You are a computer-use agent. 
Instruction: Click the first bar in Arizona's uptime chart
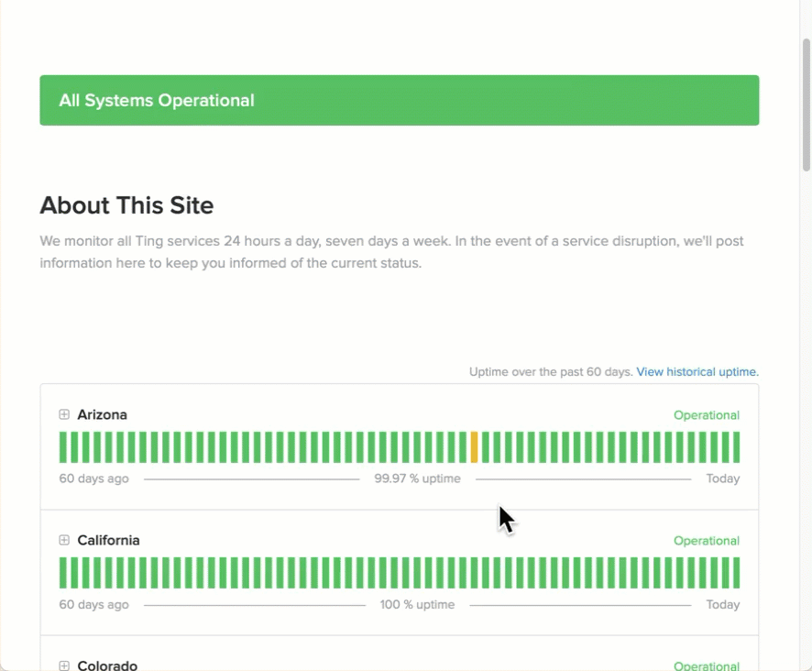[62, 447]
